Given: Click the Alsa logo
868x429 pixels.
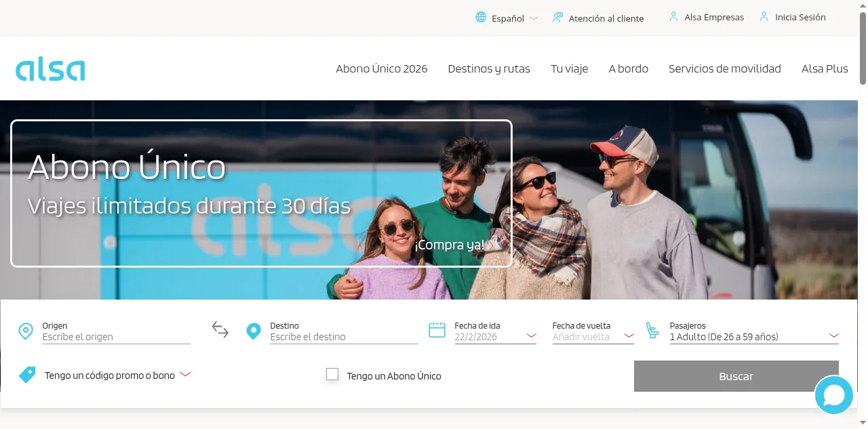Looking at the screenshot, I should [x=50, y=70].
